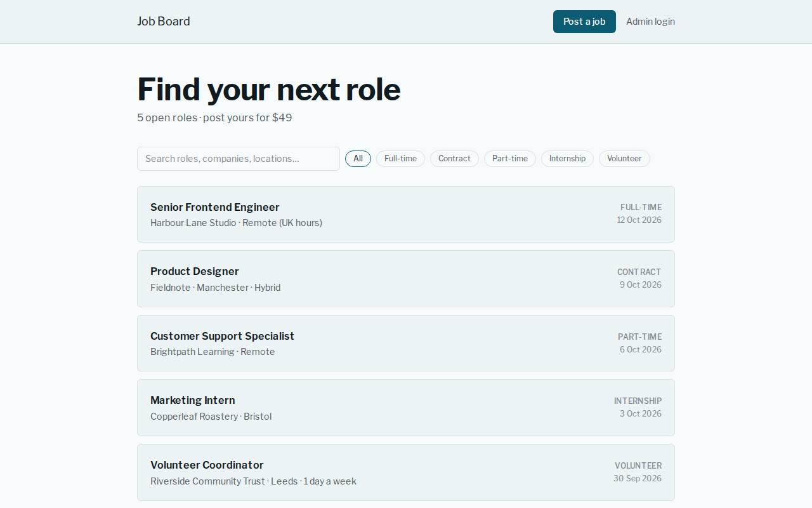Filter jobs by Internship
The height and width of the screenshot is (508, 812).
coord(567,159)
